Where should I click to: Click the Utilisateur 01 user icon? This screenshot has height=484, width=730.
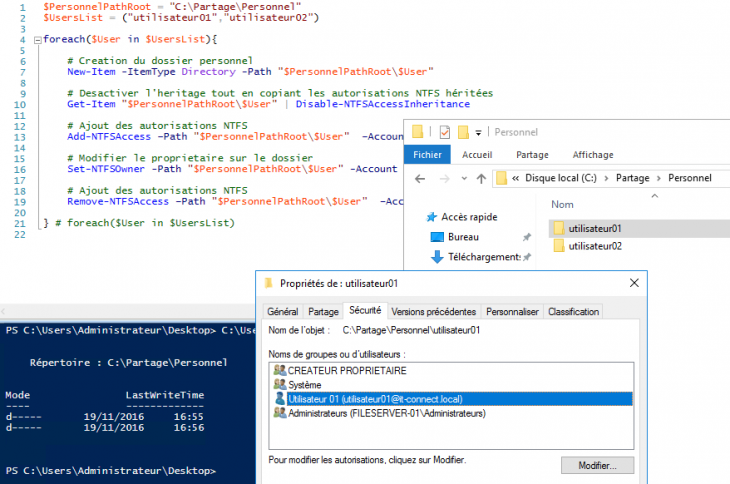click(x=280, y=399)
